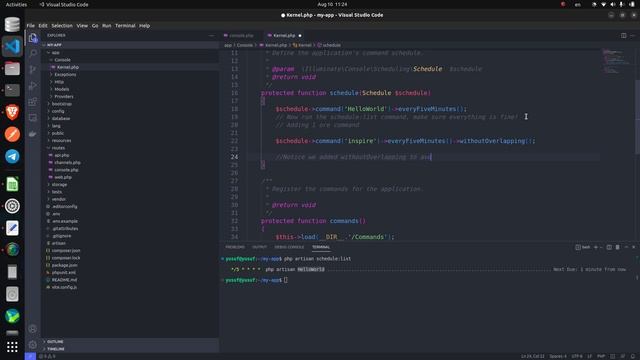The width and height of the screenshot is (640, 360).
Task: Open the Extensions view
Action: tap(33, 102)
